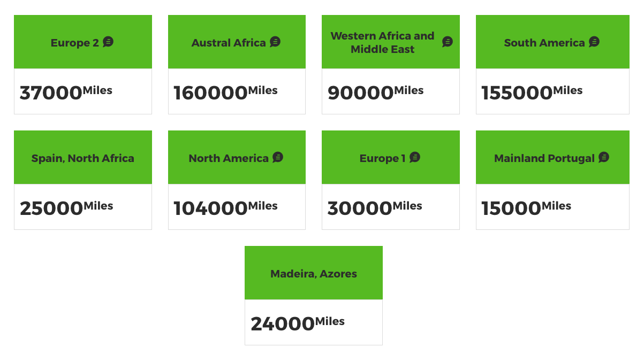Select the Europe 2 green header

[x=83, y=42]
